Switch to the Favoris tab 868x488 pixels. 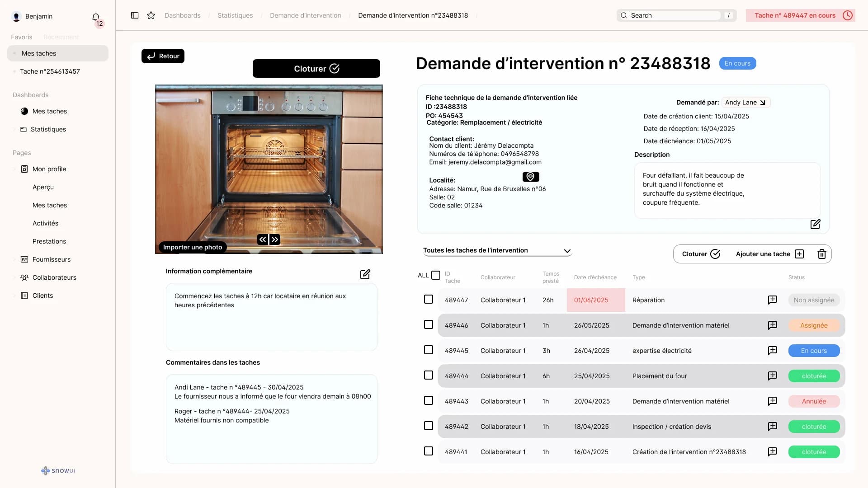point(22,37)
